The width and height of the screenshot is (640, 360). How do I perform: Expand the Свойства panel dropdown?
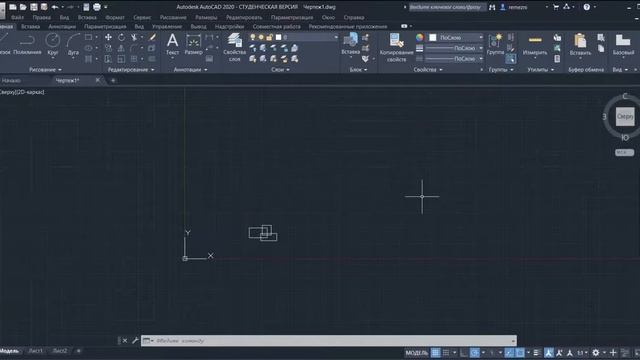click(427, 70)
